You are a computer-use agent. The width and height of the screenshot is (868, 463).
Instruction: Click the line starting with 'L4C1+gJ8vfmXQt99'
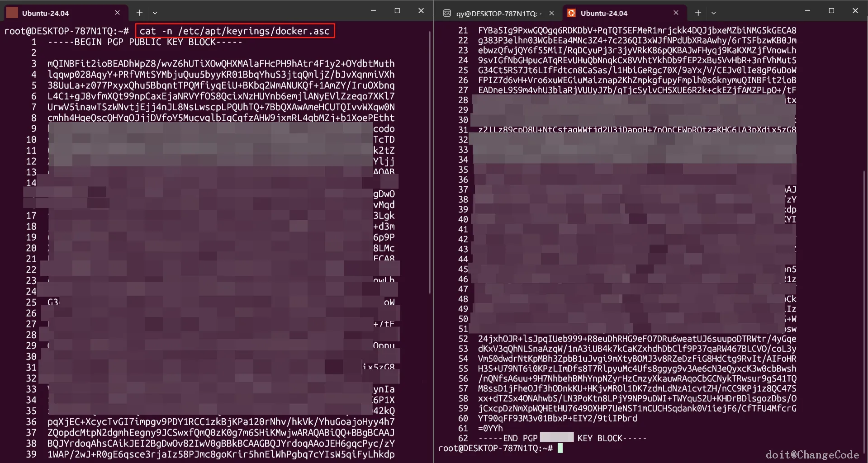(x=221, y=96)
